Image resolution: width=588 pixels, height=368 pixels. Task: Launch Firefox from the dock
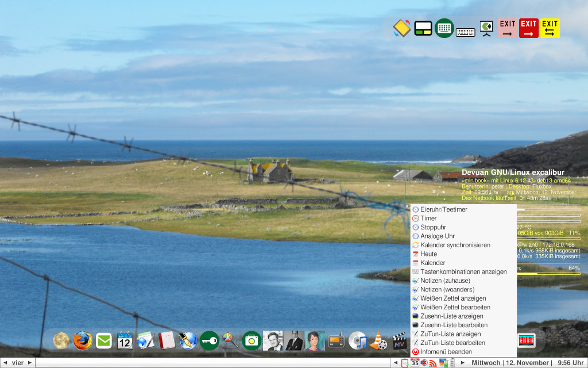(x=83, y=341)
